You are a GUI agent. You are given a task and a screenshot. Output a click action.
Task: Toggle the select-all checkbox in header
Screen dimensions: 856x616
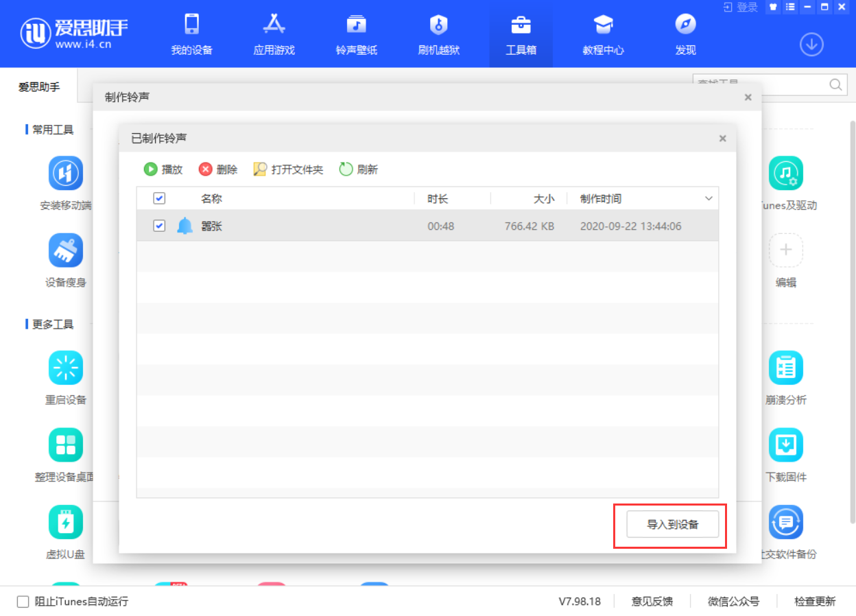[x=159, y=198]
